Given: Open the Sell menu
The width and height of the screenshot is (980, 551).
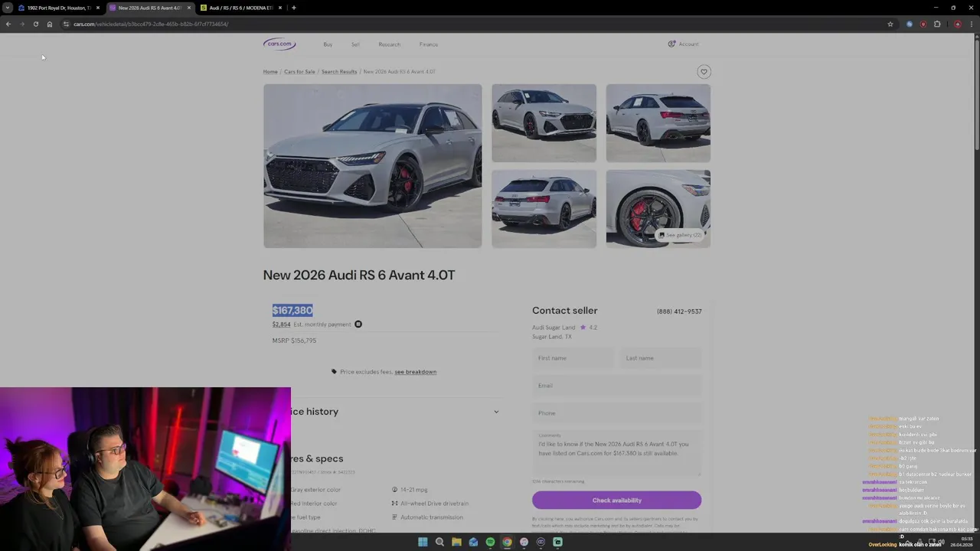Looking at the screenshot, I should pos(355,44).
